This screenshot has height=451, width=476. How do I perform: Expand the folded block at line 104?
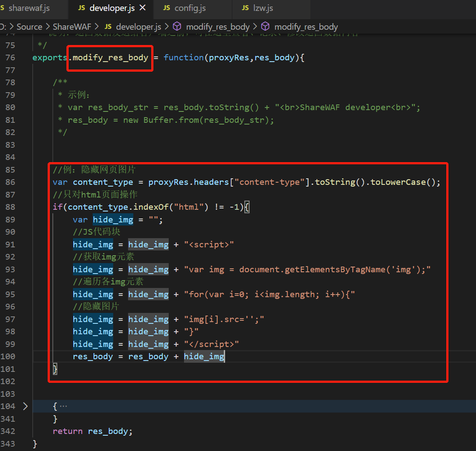click(x=25, y=406)
